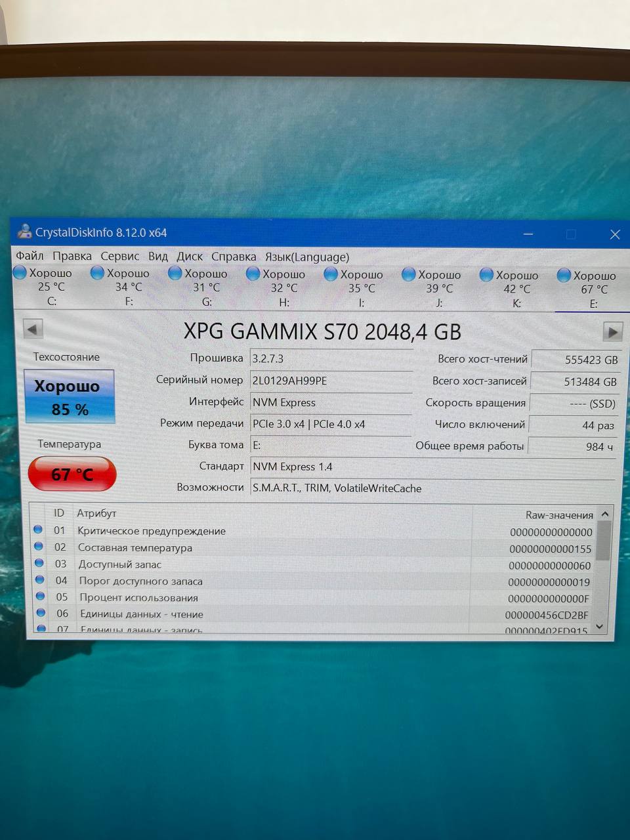
Task: Select row Порог доступного запаса
Action: tap(315, 581)
